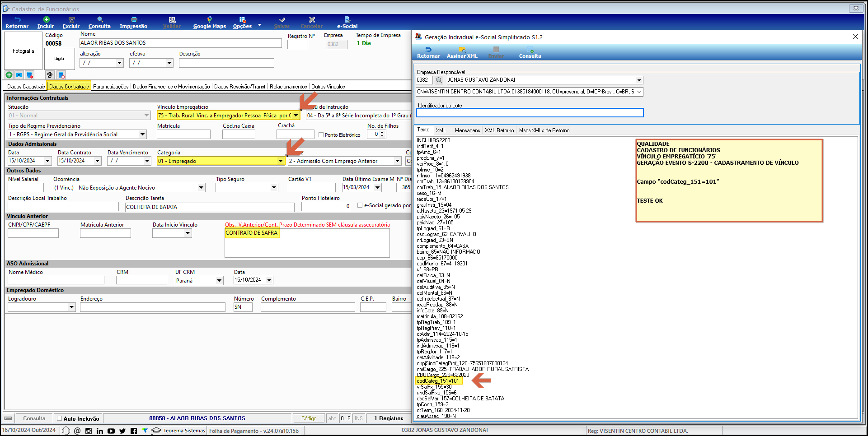This screenshot has width=868, height=436.
Task: Open the UF CRM Paraná dropdown
Action: point(220,281)
